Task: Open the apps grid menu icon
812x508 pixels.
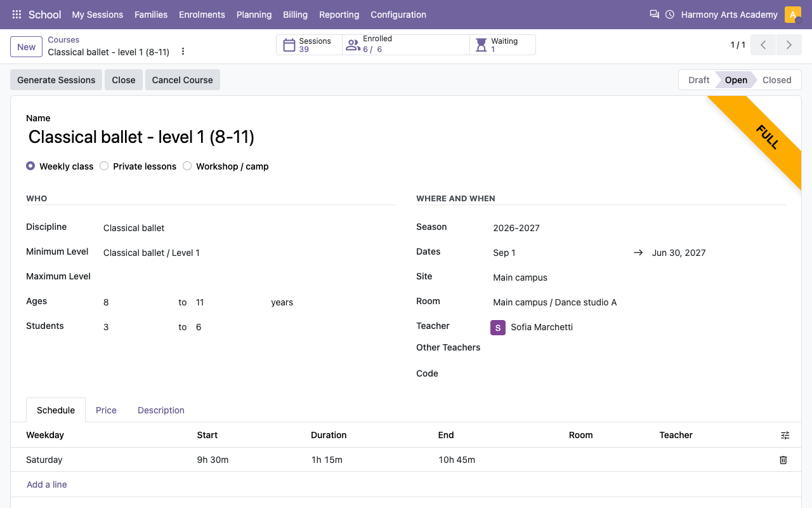Action: coord(17,14)
